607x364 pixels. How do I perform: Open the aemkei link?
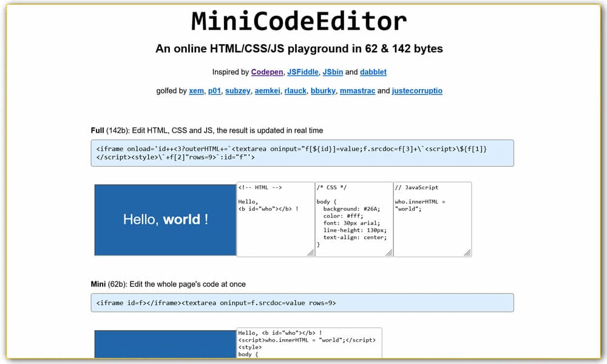click(267, 90)
